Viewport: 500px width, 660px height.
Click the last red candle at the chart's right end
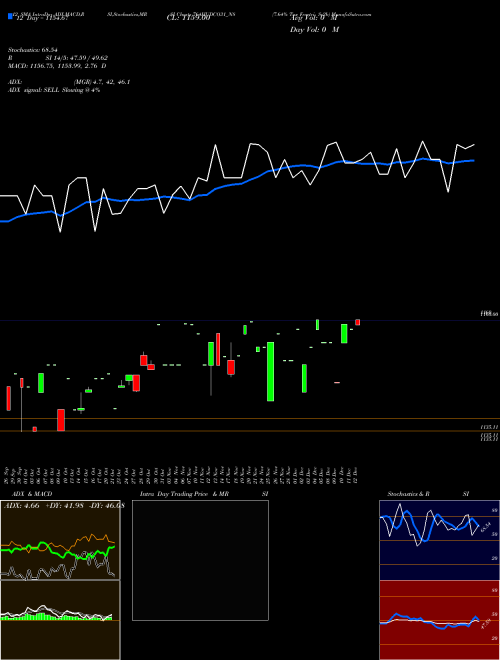(357, 322)
